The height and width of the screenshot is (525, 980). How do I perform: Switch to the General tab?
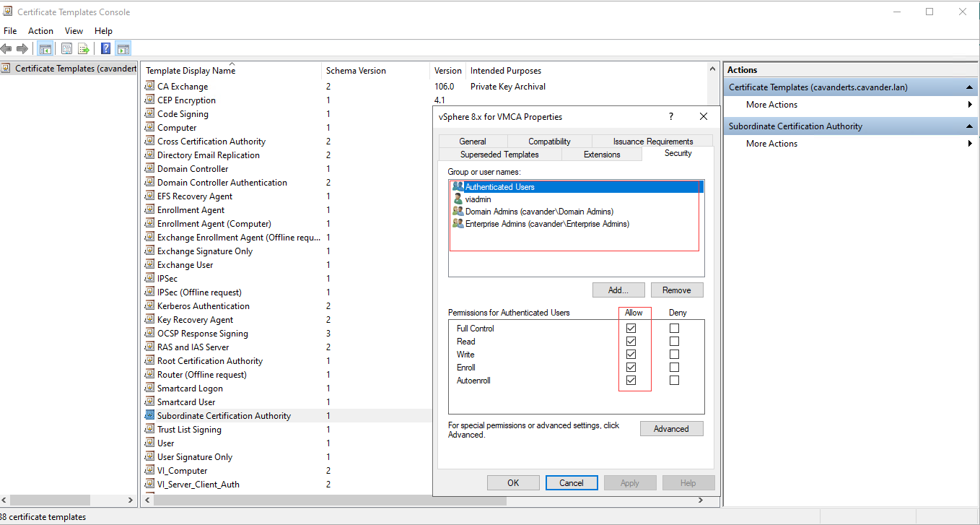pyautogui.click(x=473, y=142)
